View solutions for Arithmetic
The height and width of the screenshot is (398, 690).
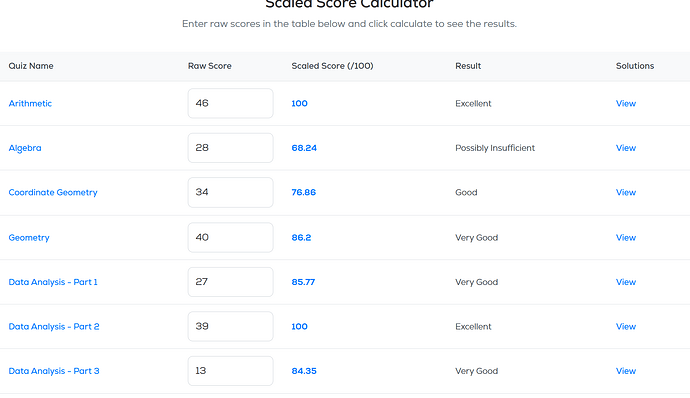point(626,103)
